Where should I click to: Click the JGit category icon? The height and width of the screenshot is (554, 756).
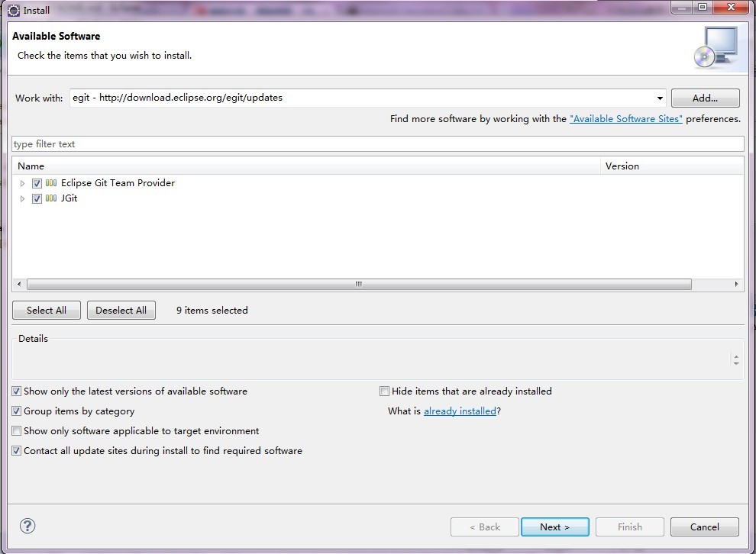coord(51,198)
